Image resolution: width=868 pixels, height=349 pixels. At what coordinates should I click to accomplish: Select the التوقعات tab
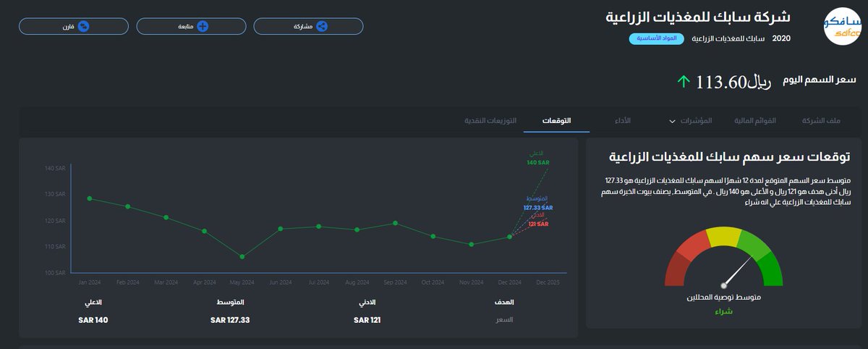coord(556,120)
